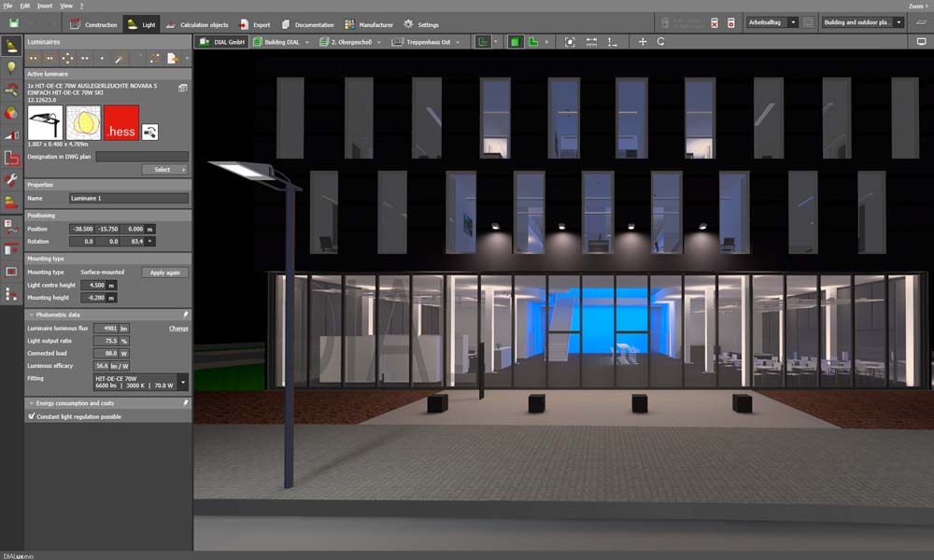934x560 pixels.
Task: Toggle the green solid view mode button
Action: pos(515,42)
